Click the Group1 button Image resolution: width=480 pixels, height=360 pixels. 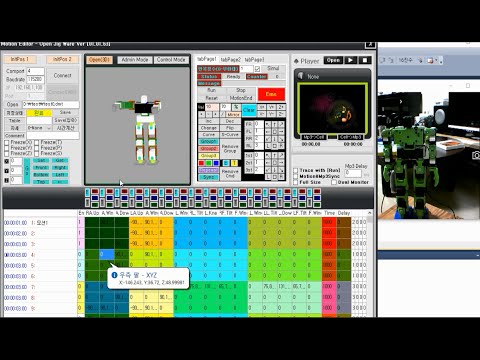coord(209,142)
